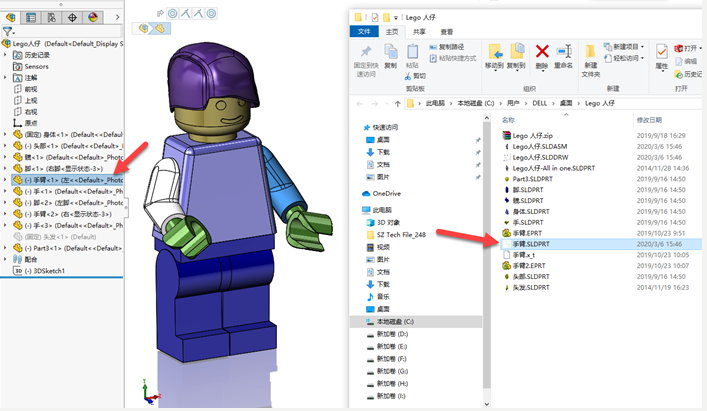Open the DisplayManager color ball tab
The width and height of the screenshot is (707, 411).
pyautogui.click(x=93, y=18)
